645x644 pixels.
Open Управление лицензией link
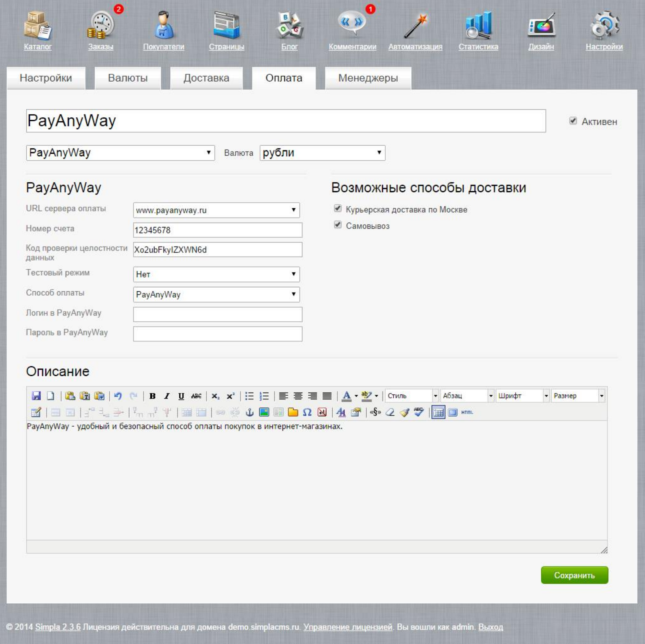(348, 627)
